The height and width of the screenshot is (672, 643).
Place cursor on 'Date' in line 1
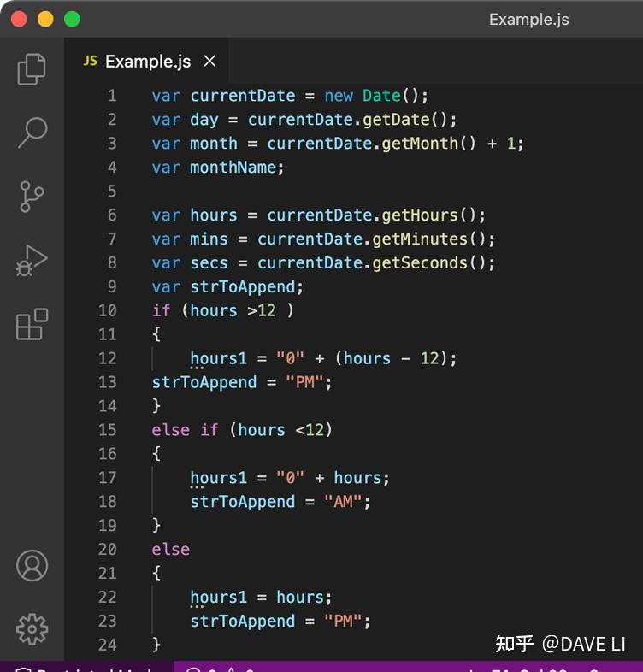pos(381,96)
